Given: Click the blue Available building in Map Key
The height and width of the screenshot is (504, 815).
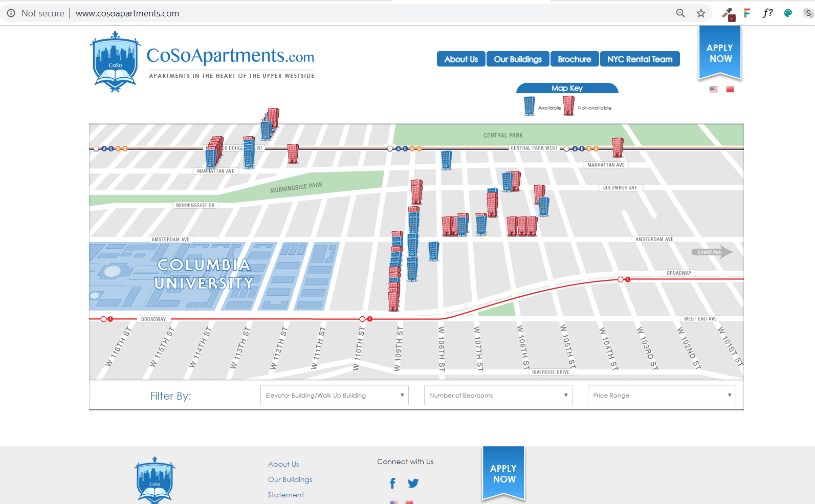Looking at the screenshot, I should tap(530, 106).
